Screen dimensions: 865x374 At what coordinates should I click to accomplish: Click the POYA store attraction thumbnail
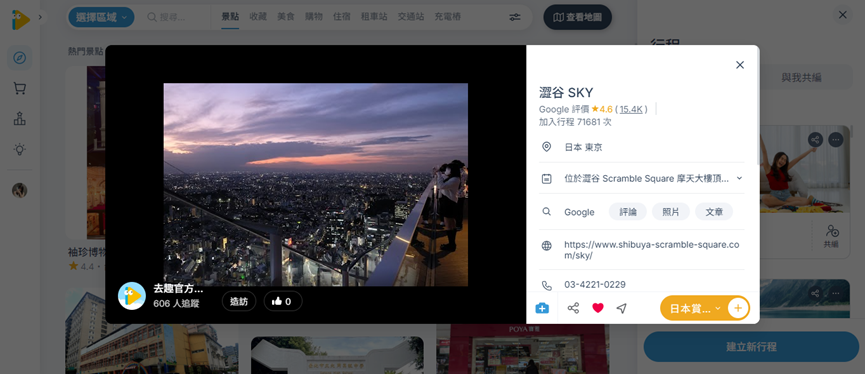(522, 349)
